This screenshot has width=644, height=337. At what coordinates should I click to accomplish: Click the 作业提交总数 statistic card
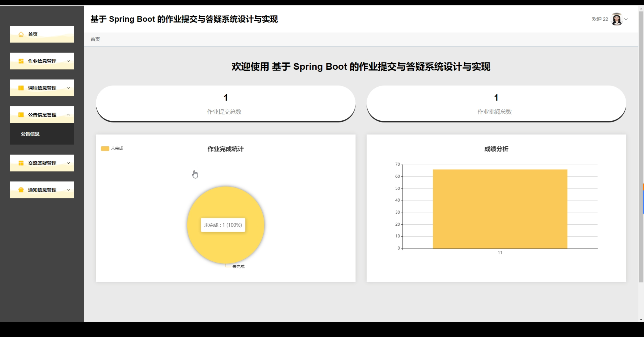(226, 104)
